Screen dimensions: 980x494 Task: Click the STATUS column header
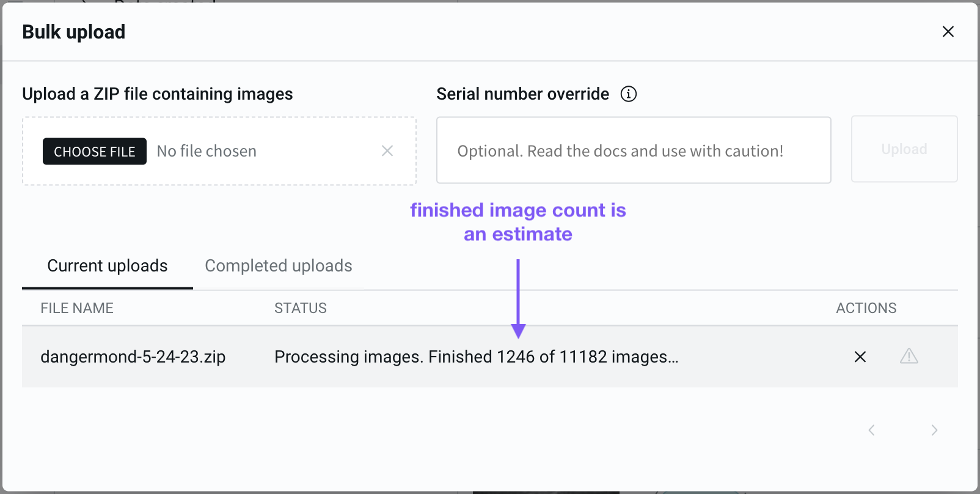(301, 308)
